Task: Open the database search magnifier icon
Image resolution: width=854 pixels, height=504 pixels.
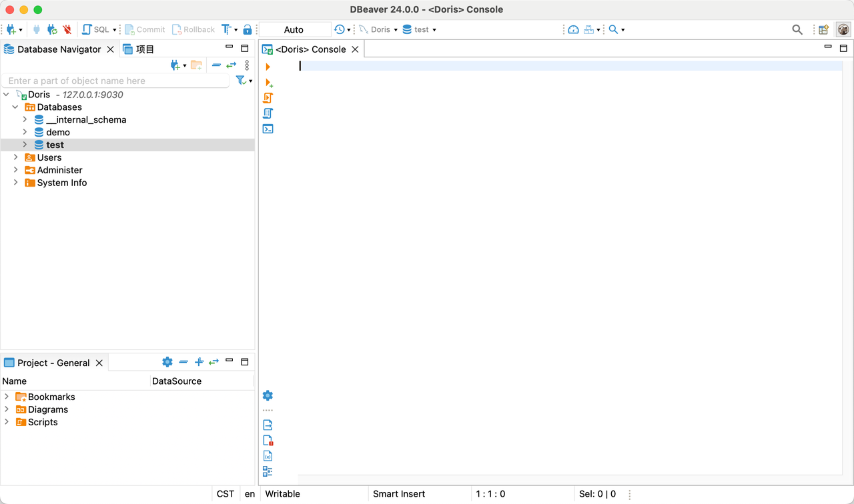Action: (x=612, y=29)
